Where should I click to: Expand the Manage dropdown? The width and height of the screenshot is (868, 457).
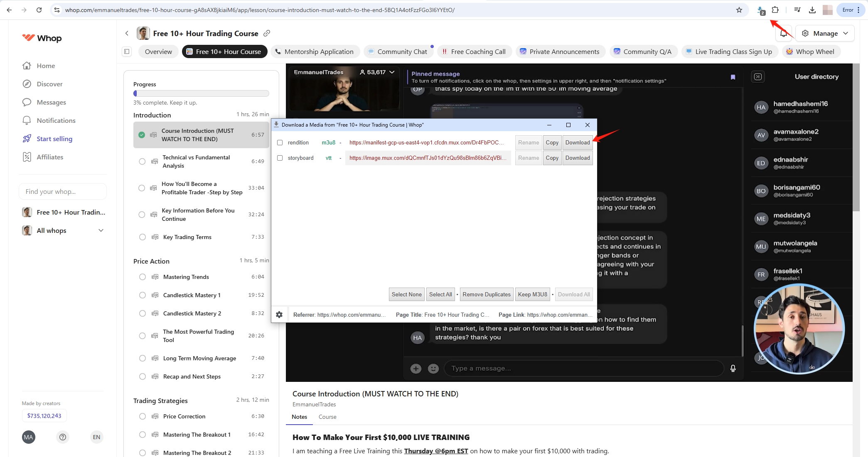[825, 34]
